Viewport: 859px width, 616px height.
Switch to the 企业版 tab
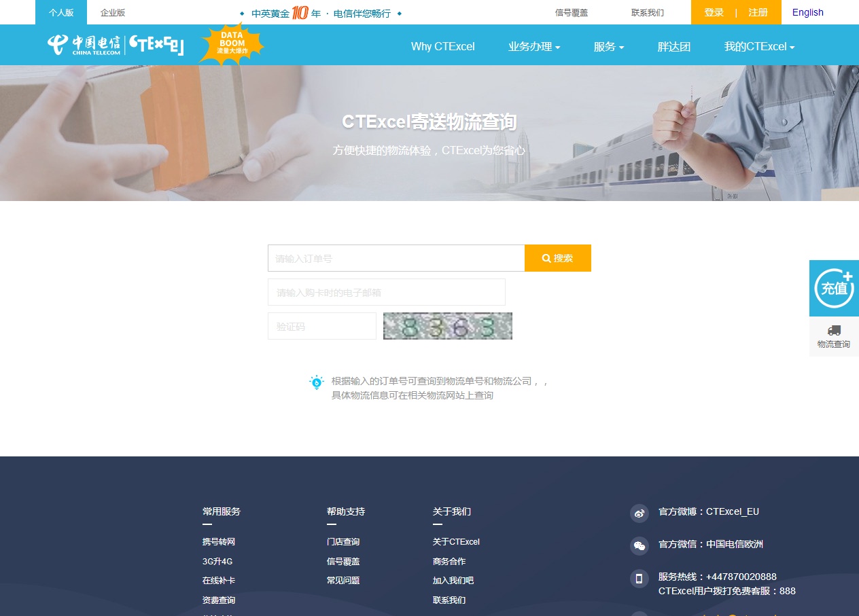(x=113, y=12)
